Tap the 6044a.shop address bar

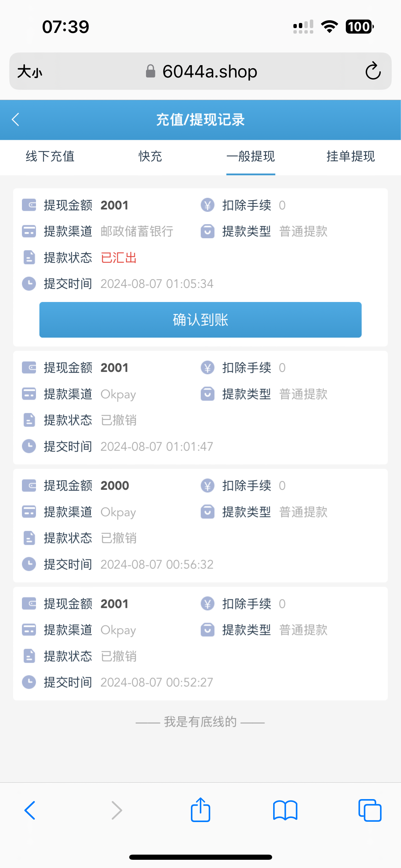pyautogui.click(x=209, y=71)
